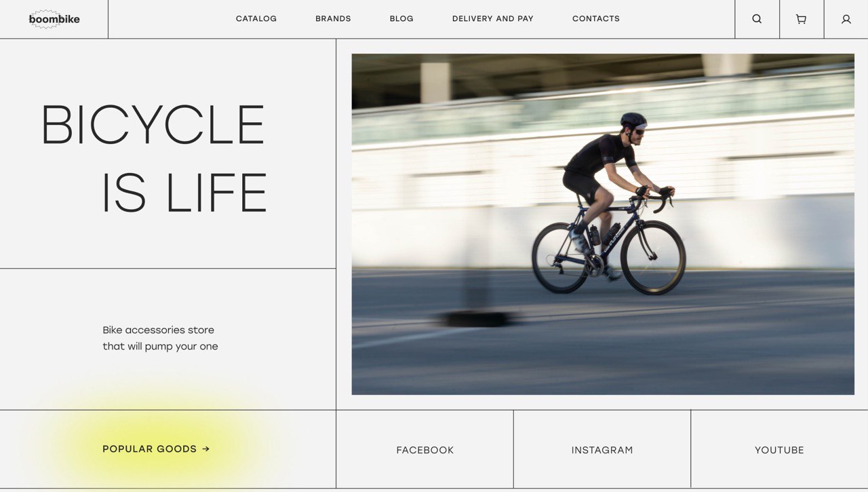This screenshot has height=492, width=868.
Task: Click the Popular Goods button
Action: pyautogui.click(x=156, y=449)
